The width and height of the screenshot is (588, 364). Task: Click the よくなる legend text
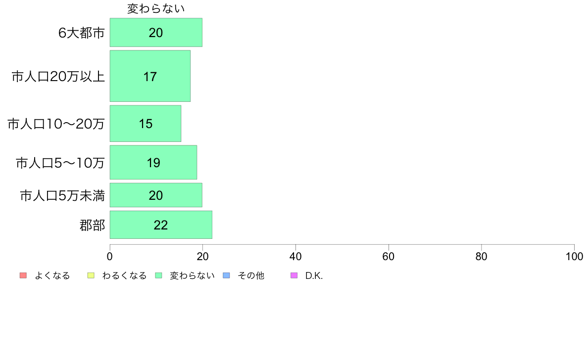tap(52, 275)
